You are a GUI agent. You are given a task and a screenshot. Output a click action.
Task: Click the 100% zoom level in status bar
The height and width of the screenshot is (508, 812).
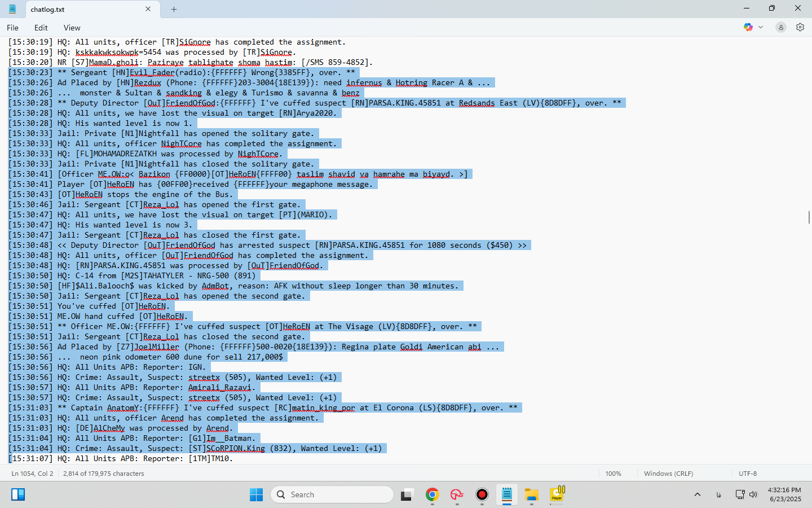[614, 474]
